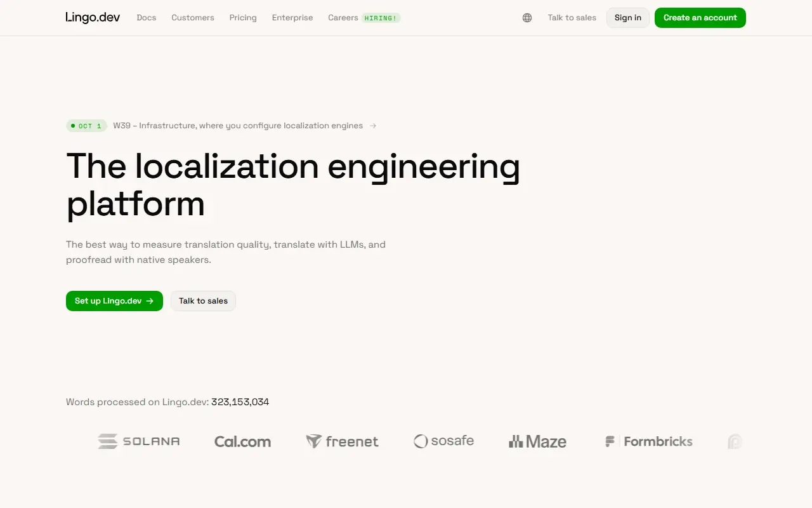The height and width of the screenshot is (508, 812).
Task: Click the freenet logo
Action: [x=343, y=441]
